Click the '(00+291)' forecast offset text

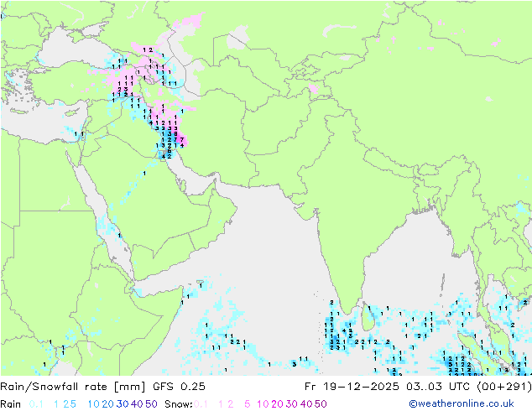point(503,387)
